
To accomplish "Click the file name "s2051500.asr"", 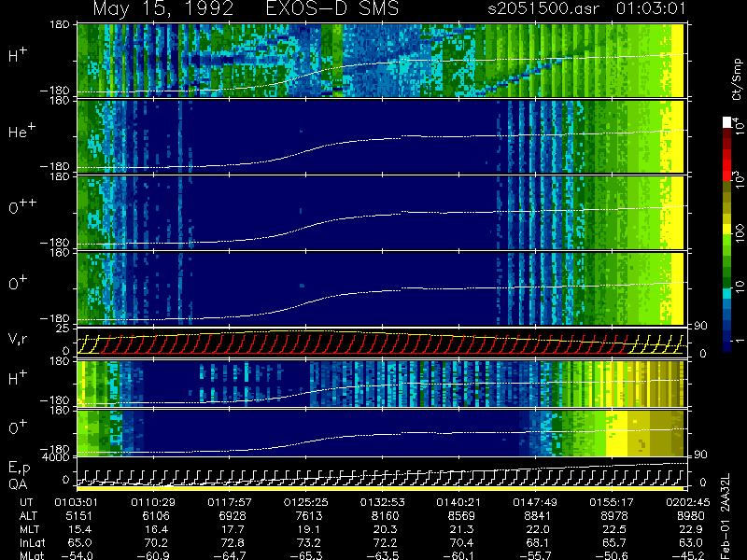I will 543,8.
